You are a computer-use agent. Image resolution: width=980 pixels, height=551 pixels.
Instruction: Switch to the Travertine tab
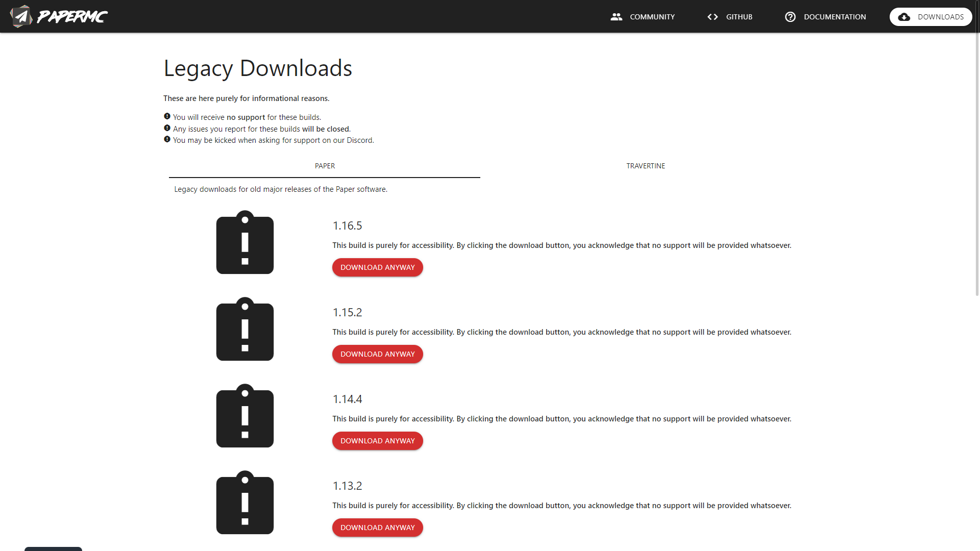tap(645, 166)
